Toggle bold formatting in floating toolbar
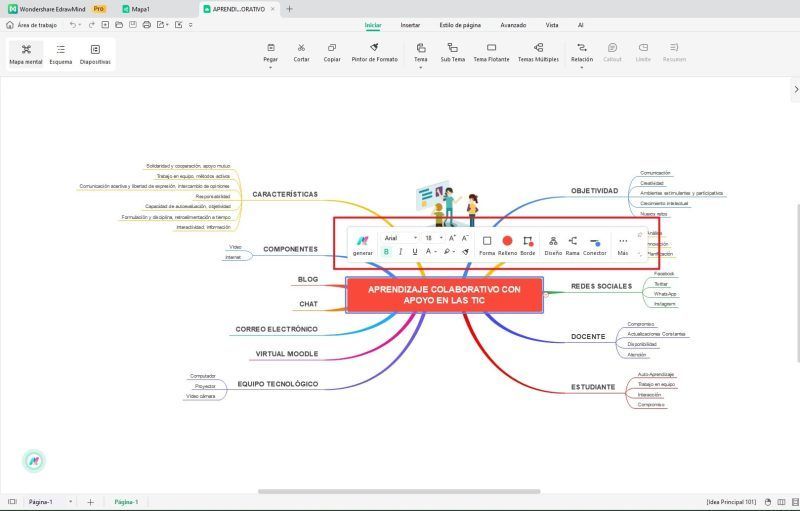The height and width of the screenshot is (511, 800). [x=386, y=251]
